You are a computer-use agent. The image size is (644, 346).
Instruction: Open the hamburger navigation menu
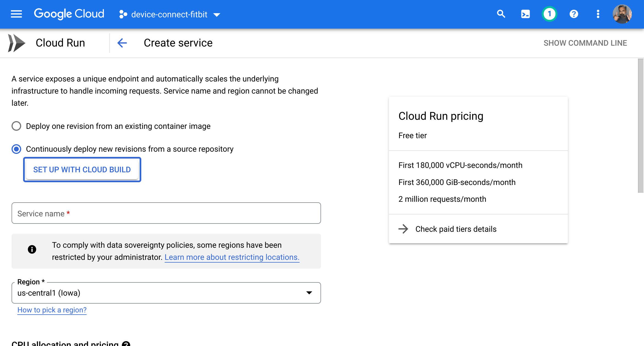[16, 14]
